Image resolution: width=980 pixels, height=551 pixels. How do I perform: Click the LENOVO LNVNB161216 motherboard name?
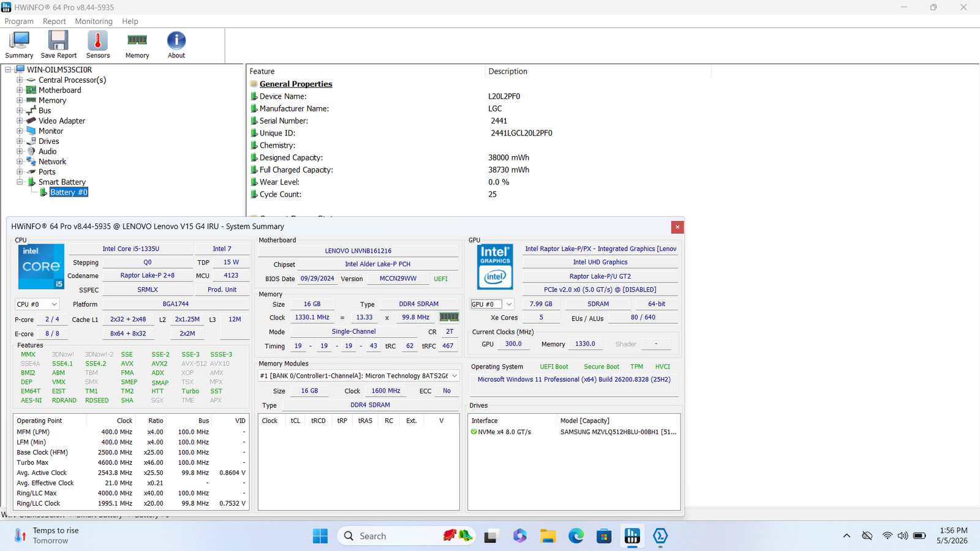click(358, 251)
